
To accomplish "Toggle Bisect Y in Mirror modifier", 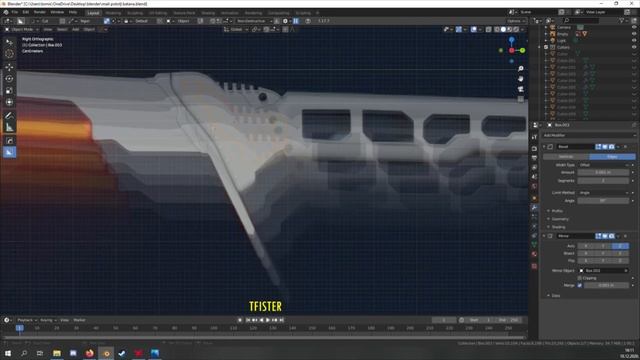I will click(603, 253).
